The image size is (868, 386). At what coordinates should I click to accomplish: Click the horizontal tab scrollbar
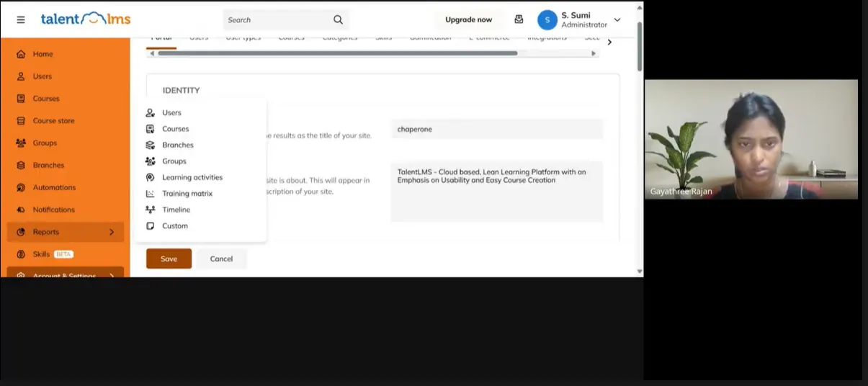337,53
